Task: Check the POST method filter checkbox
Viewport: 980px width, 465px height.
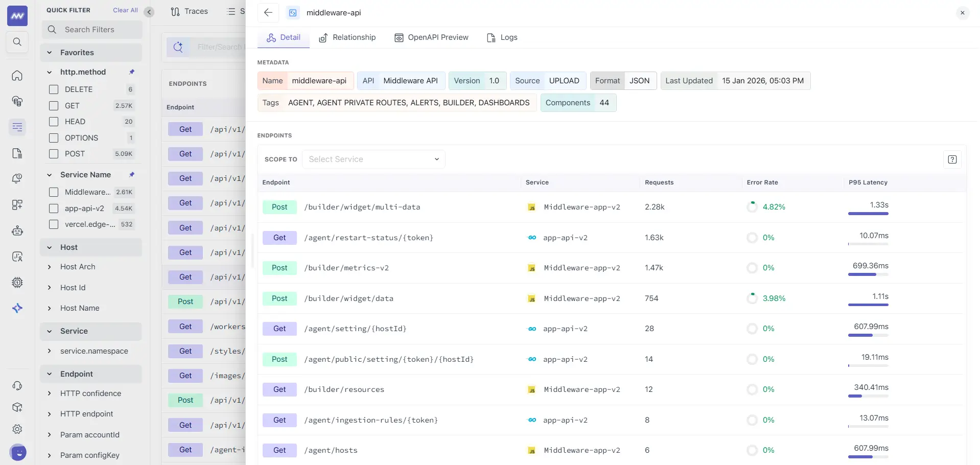Action: (x=53, y=154)
